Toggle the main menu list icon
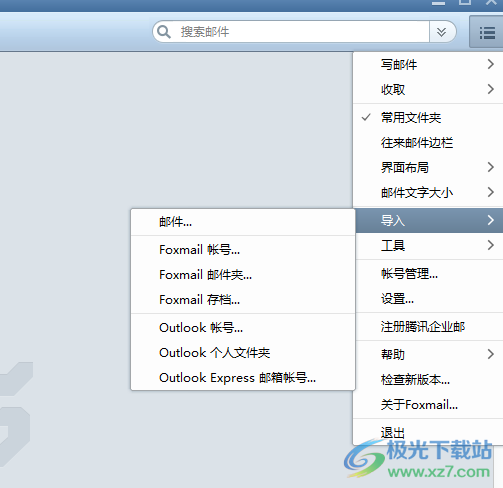Screen dimensions: 503x488 (x=487, y=32)
